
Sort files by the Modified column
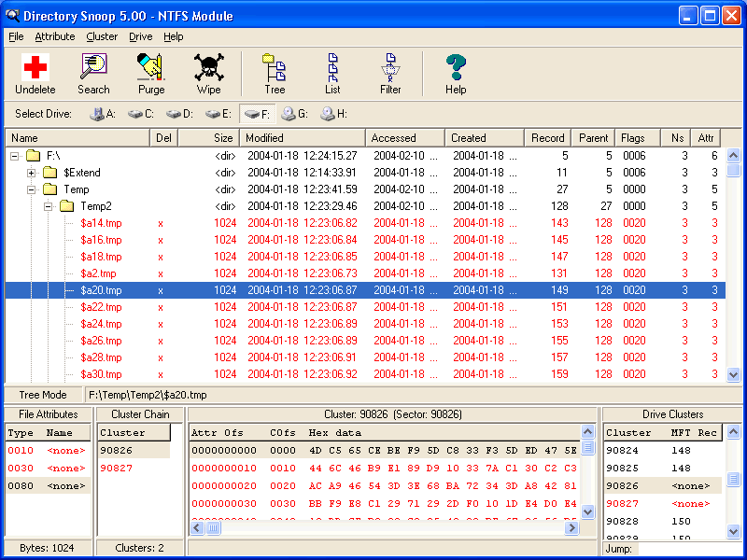(x=266, y=137)
